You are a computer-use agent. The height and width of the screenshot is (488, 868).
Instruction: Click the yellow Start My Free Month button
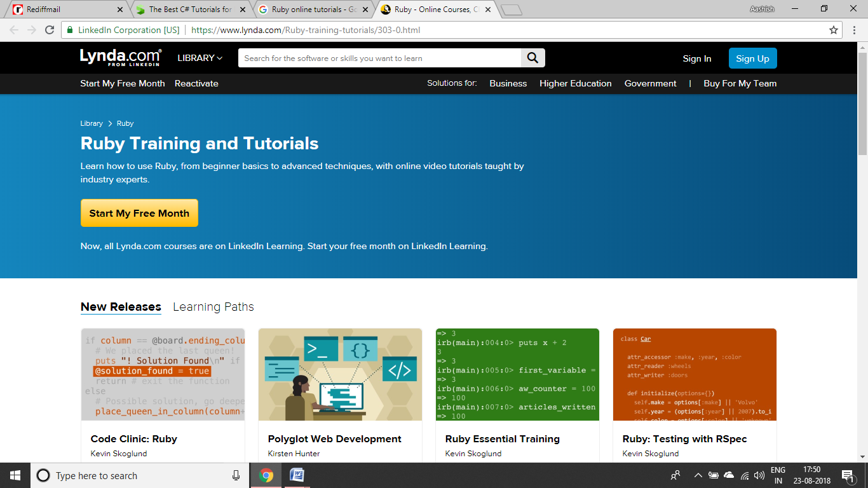click(x=139, y=213)
